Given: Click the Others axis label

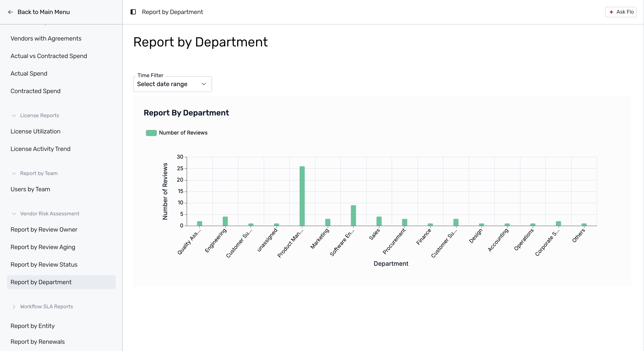Looking at the screenshot, I should (x=579, y=235).
